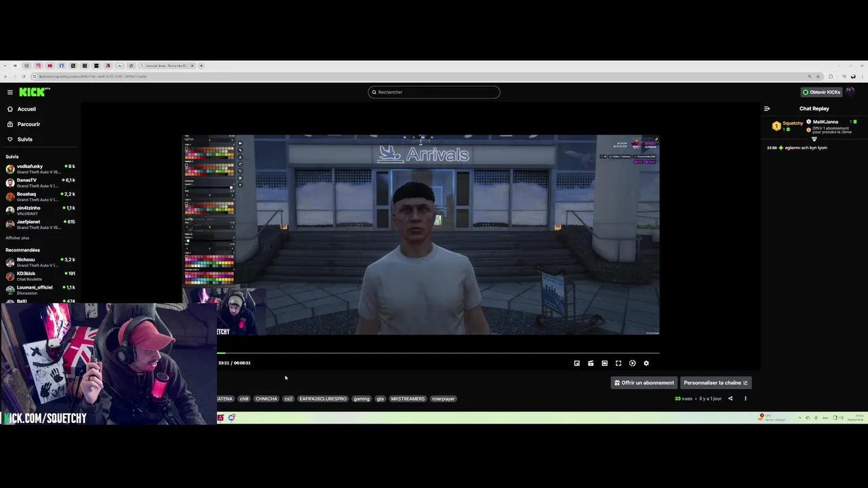
Task: Select the CHMICHA tag
Action: (267, 399)
